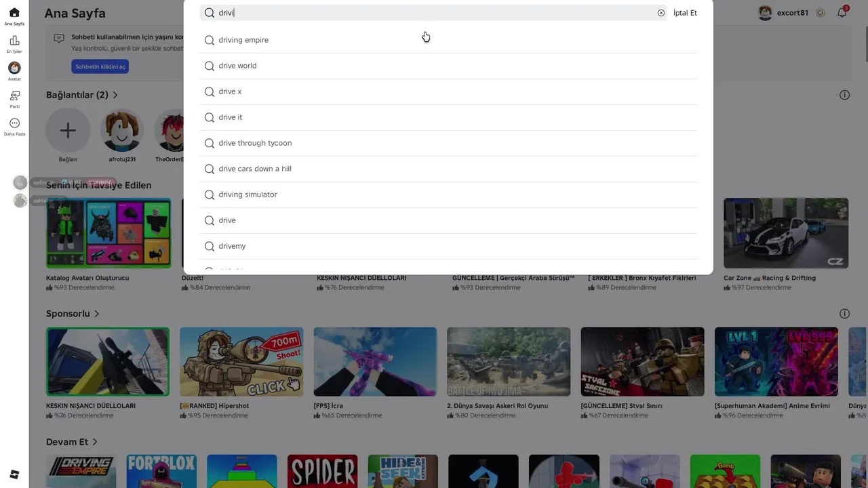Click GÜNCELLEME Gerçekçi Araba Sürüşü title
The height and width of the screenshot is (488, 868).
513,278
